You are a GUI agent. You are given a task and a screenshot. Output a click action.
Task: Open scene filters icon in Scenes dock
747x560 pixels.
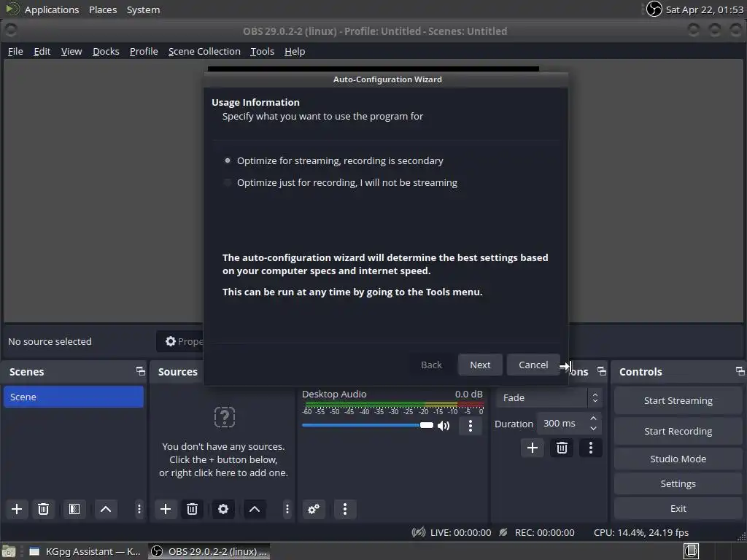click(x=74, y=509)
